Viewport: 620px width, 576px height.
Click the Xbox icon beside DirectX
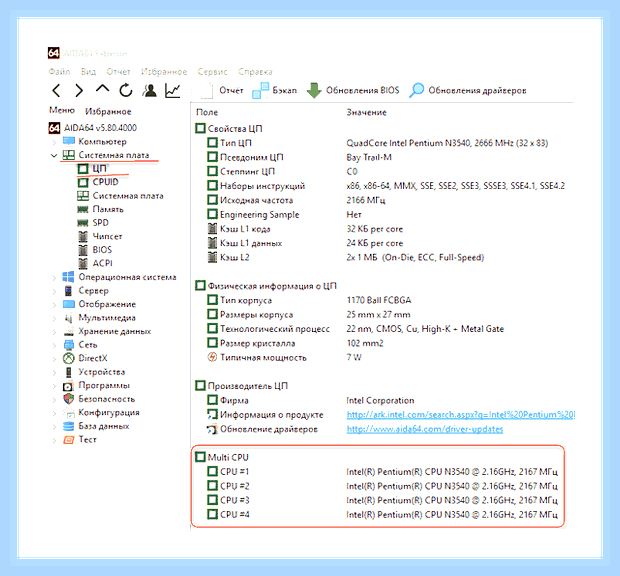coord(69,359)
